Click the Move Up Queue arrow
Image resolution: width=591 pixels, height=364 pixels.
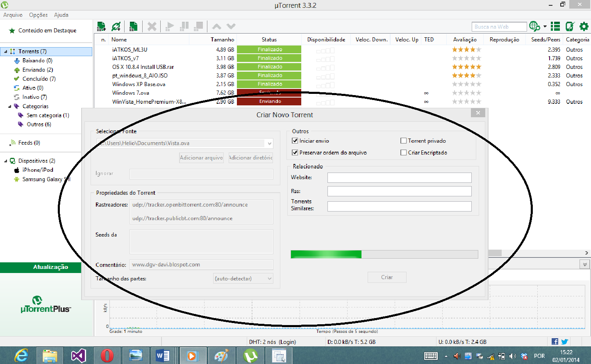[x=217, y=27]
